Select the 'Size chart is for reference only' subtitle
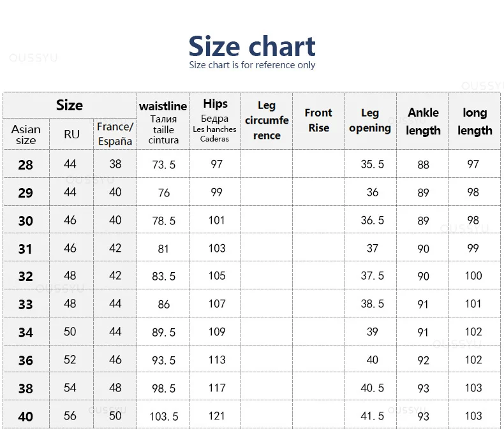 click(252, 65)
